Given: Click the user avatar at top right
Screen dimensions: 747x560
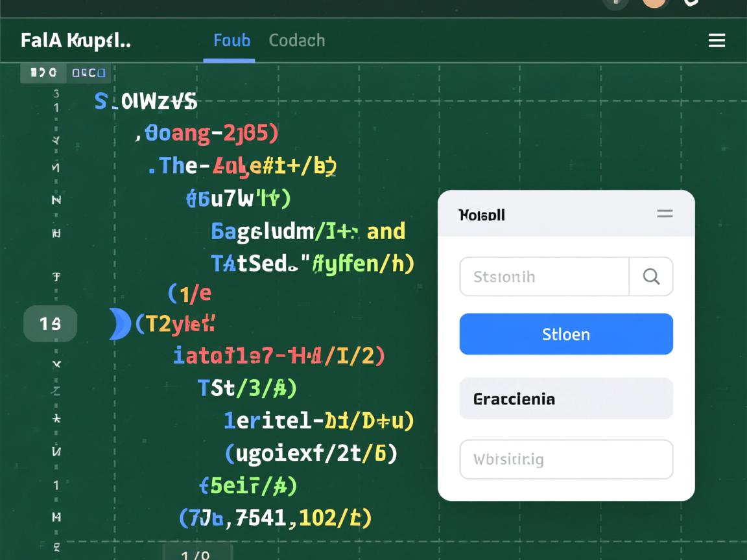Looking at the screenshot, I should pyautogui.click(x=654, y=3).
